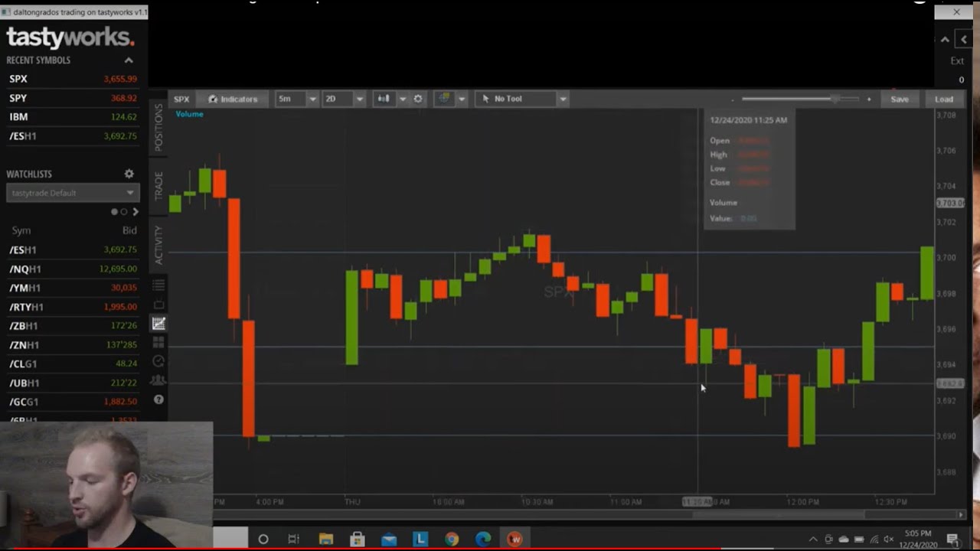Click the chart layout grid icon
Viewport: 980px width, 551px height.
(444, 99)
